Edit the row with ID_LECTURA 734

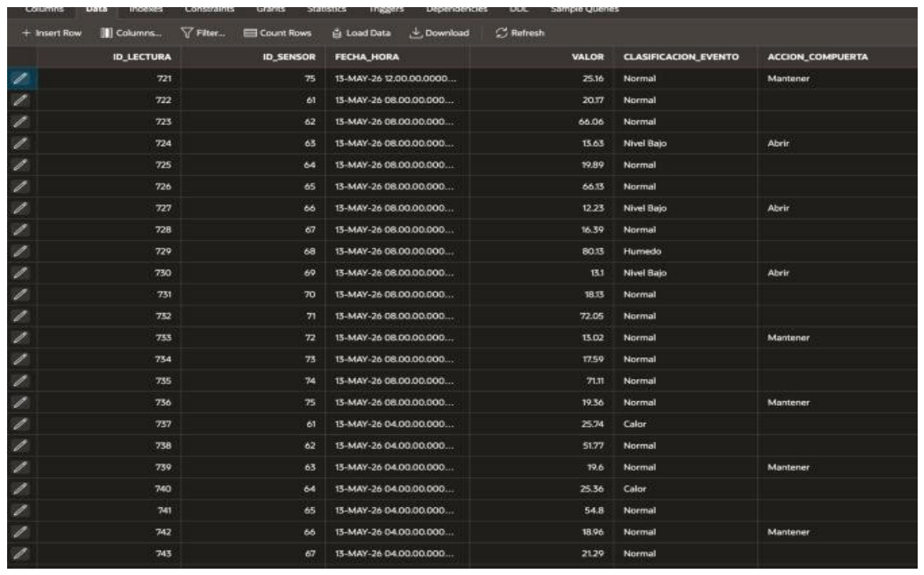click(x=21, y=359)
